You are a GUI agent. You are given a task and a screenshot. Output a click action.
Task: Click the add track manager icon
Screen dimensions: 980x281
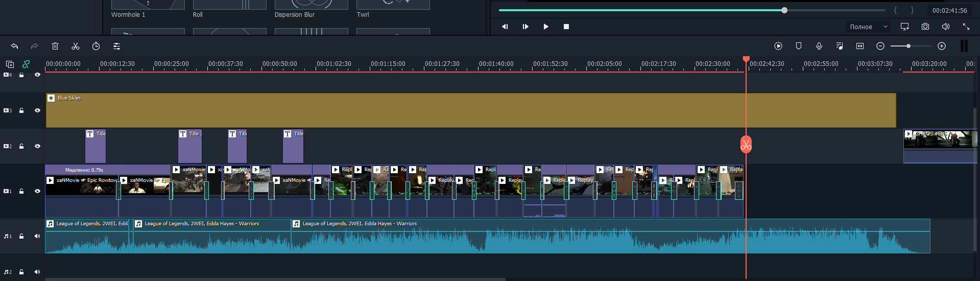[10, 64]
